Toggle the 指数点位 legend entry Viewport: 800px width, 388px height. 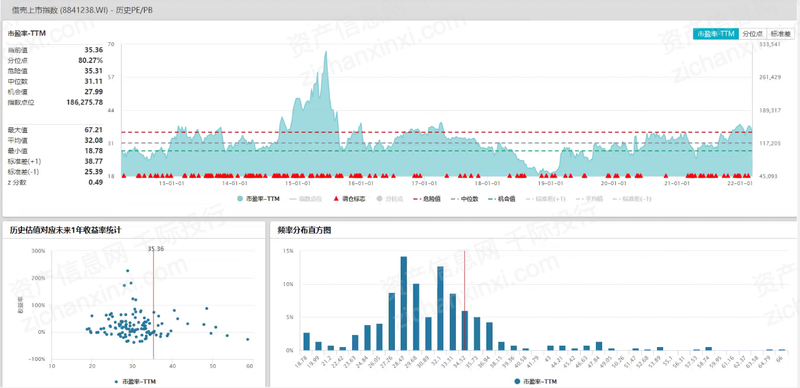point(306,199)
